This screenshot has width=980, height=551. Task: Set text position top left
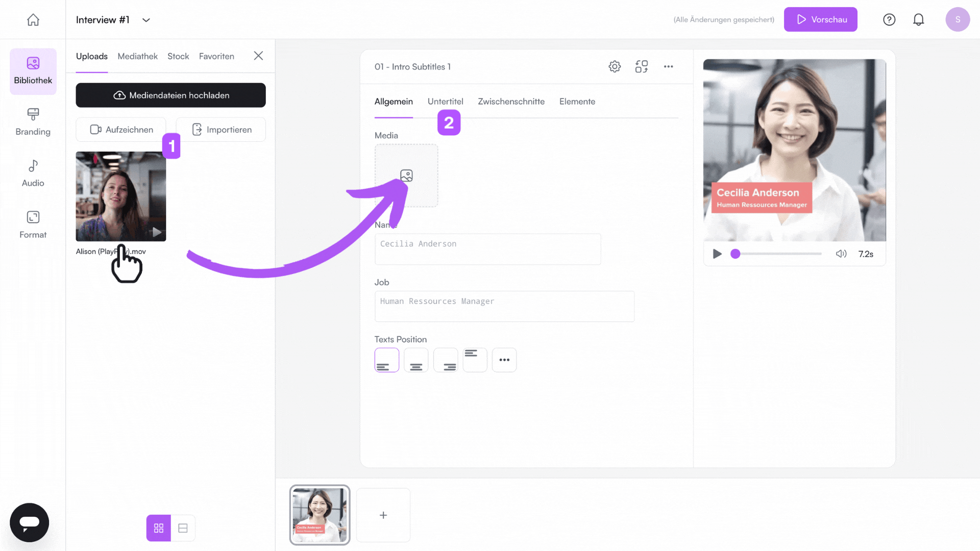pyautogui.click(x=475, y=360)
